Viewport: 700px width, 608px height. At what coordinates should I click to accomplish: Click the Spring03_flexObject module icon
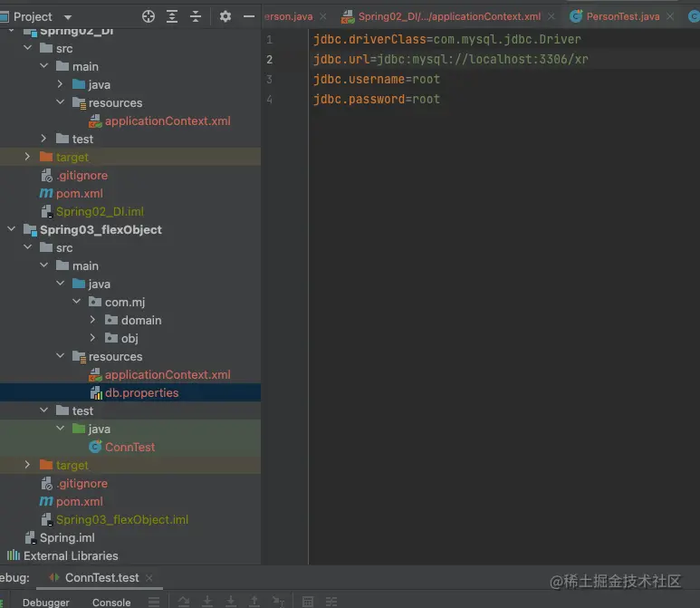coord(30,229)
